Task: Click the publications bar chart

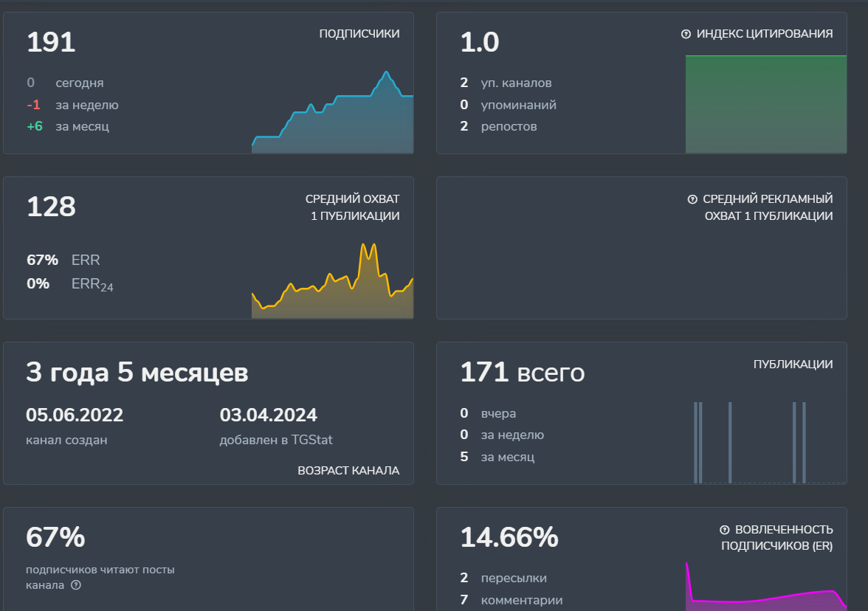Action: click(765, 443)
